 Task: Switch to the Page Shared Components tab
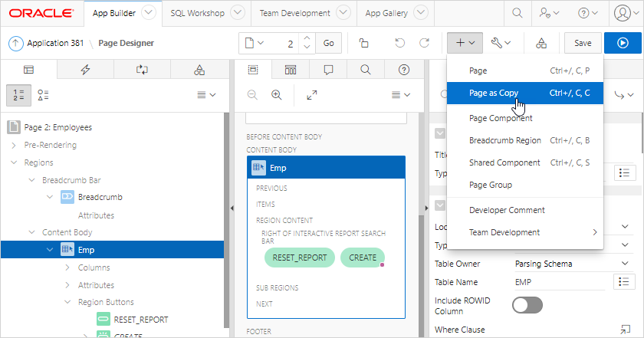(199, 70)
